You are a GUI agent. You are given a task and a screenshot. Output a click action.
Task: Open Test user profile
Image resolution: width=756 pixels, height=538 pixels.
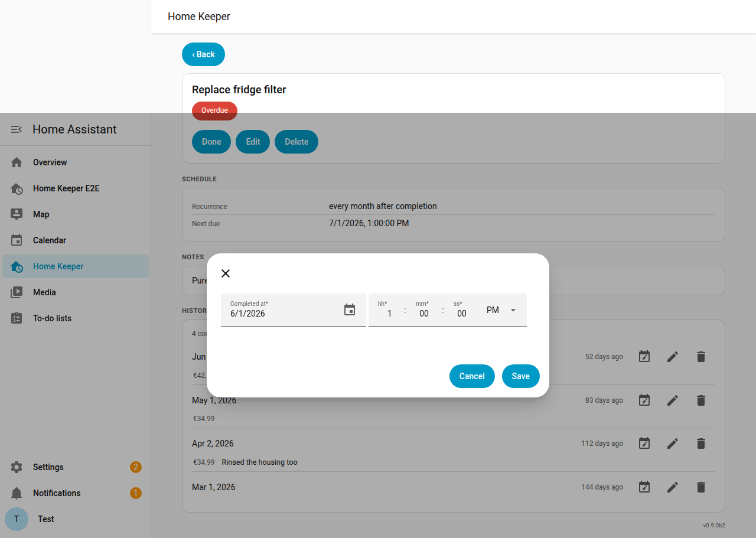[76, 519]
